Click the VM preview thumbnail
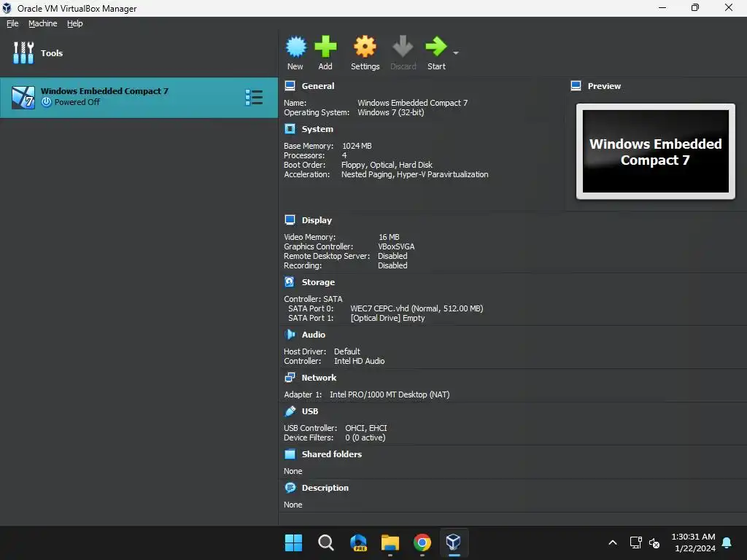Viewport: 747px width, 560px height. [656, 152]
